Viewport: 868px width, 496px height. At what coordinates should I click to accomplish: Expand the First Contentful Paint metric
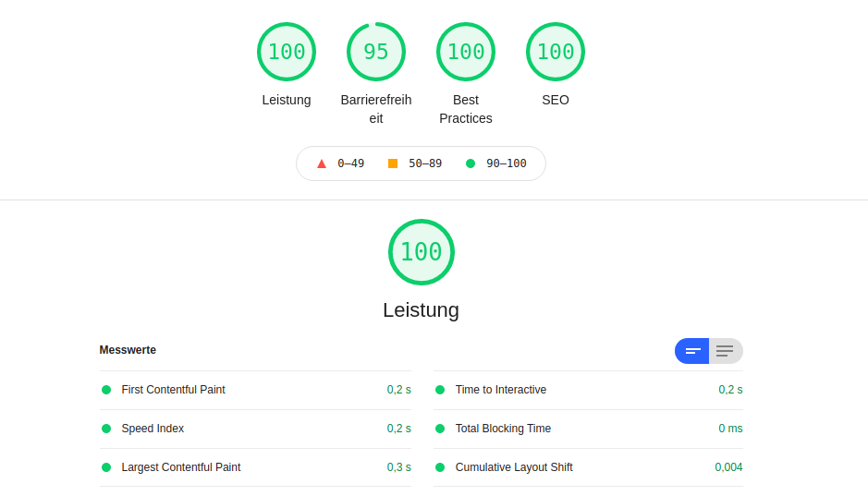(255, 390)
